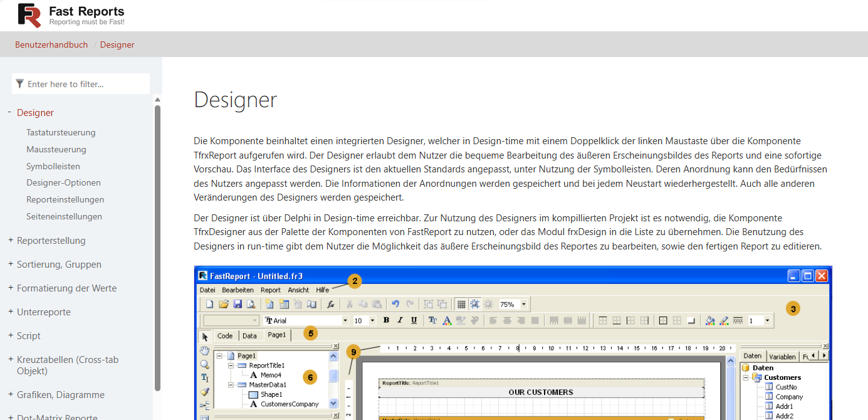This screenshot has width=868, height=420.
Task: Click the sidebar vertical scrollbar
Action: point(157,248)
